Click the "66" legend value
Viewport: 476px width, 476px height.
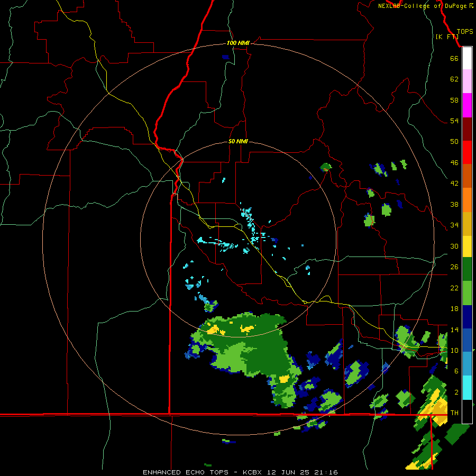(454, 58)
